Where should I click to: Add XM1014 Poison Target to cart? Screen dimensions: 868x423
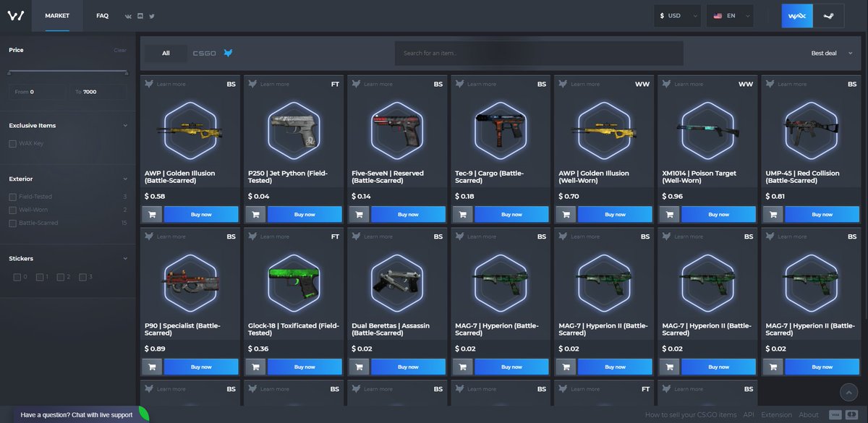[x=669, y=215]
